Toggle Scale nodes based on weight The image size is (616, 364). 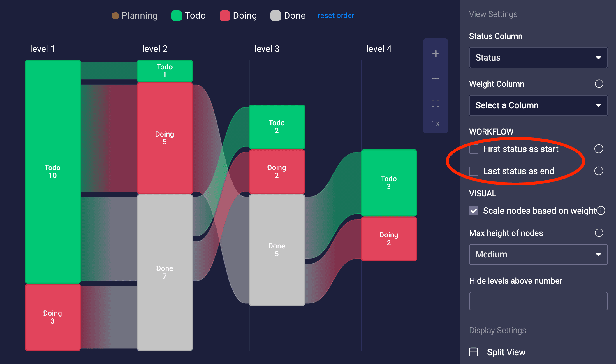(474, 211)
